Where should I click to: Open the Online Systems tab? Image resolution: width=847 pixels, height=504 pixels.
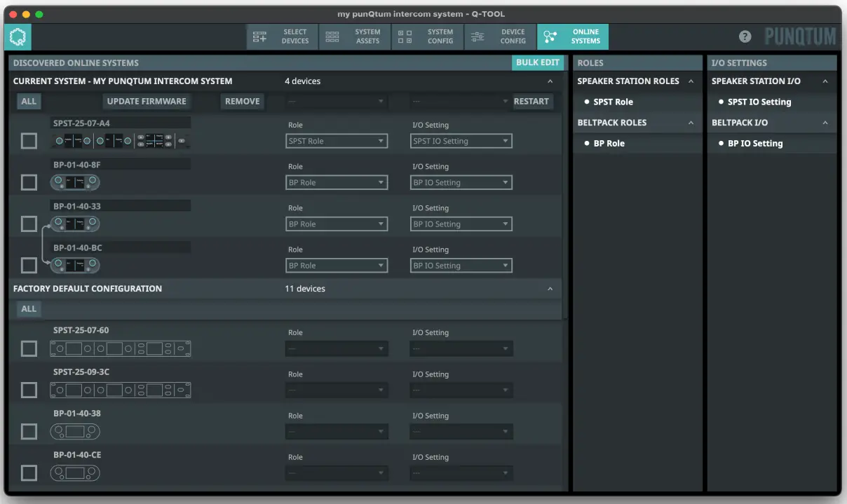point(573,36)
